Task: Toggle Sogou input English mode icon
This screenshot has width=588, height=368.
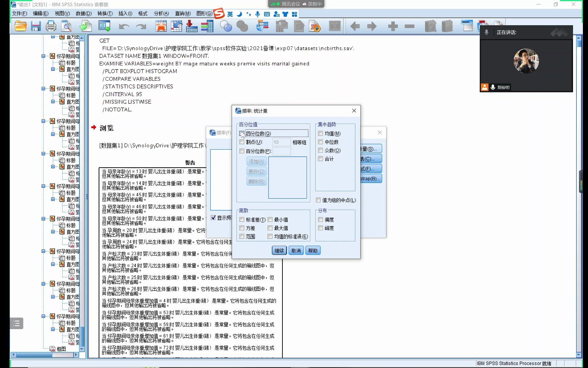Action: [x=230, y=14]
